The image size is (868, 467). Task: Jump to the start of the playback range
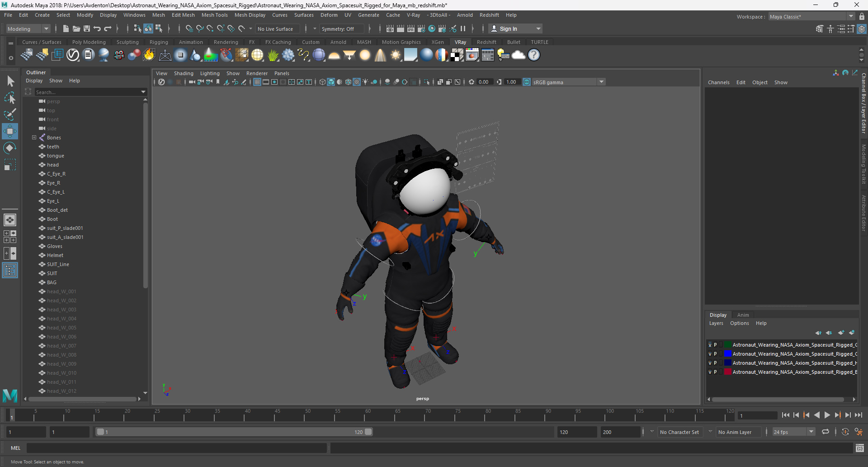(785, 415)
